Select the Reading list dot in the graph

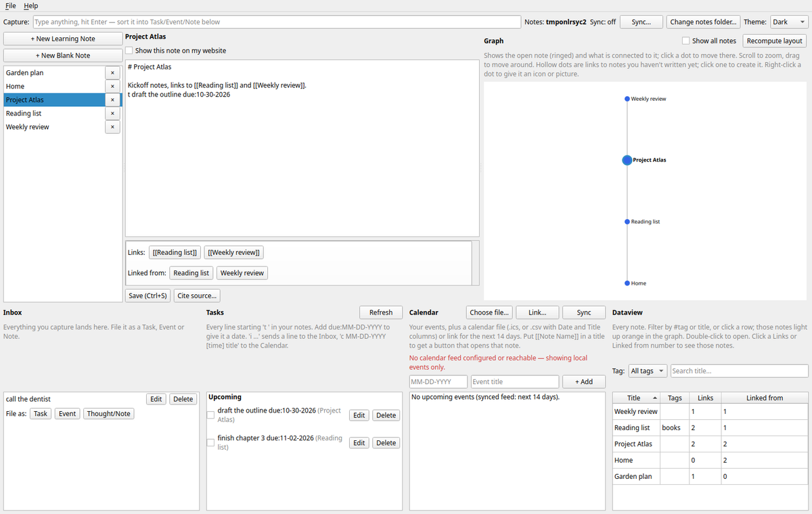coord(627,222)
